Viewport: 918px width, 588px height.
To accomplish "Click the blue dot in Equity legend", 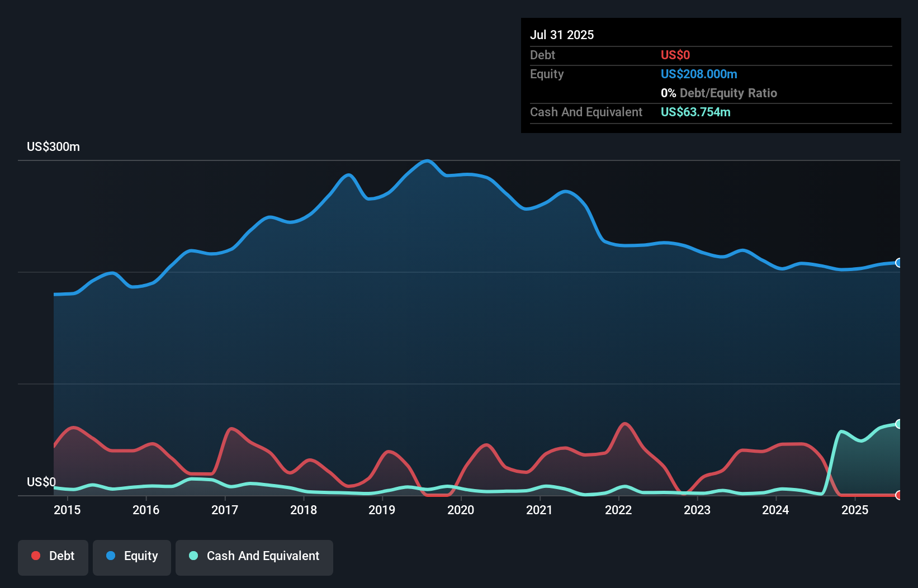I will pyautogui.click(x=111, y=556).
